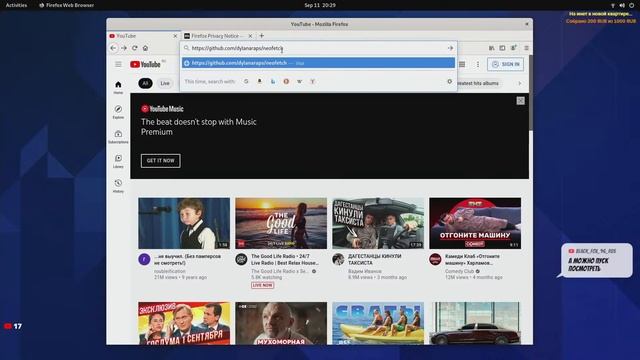Open the GNOME Activities overview

pos(16,5)
